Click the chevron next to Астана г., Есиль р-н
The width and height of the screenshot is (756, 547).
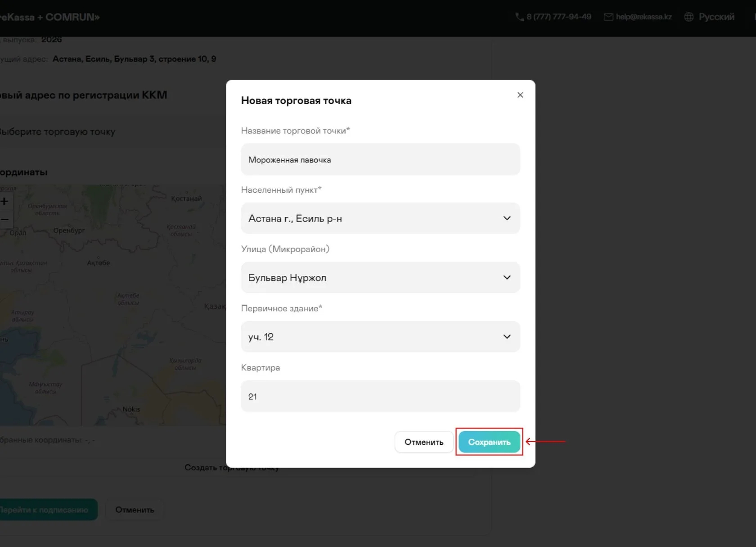[507, 218]
